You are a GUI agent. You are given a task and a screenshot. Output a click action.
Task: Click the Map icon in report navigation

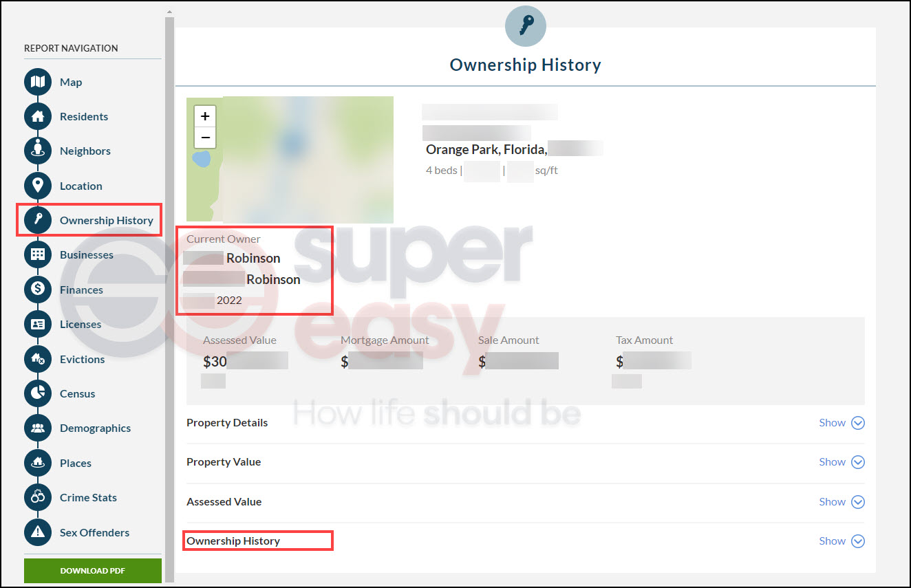tap(38, 82)
